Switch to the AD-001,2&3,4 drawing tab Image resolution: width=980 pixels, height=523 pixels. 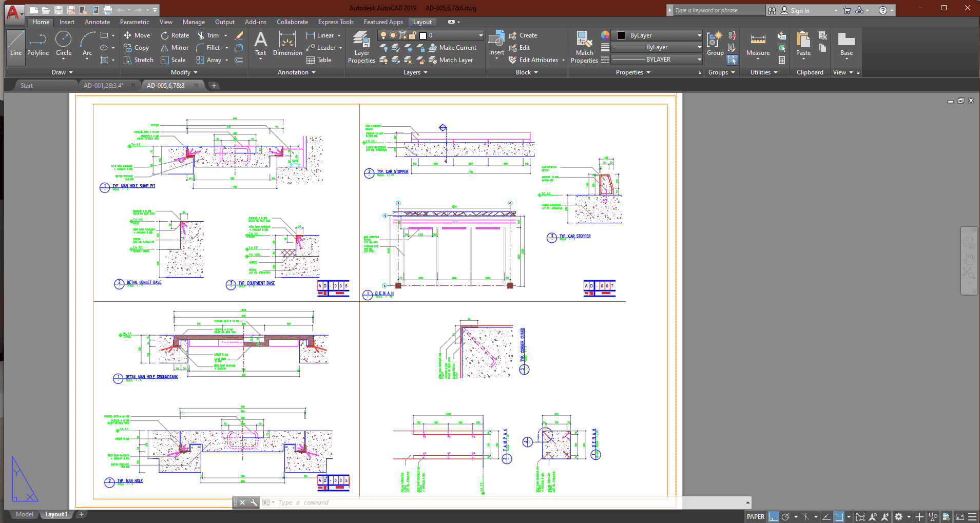[x=104, y=86]
